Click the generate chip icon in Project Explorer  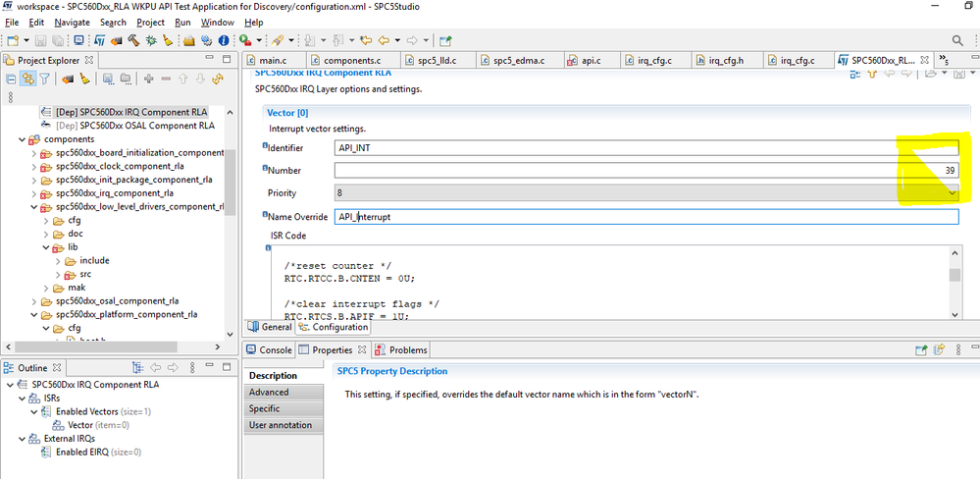[x=68, y=79]
